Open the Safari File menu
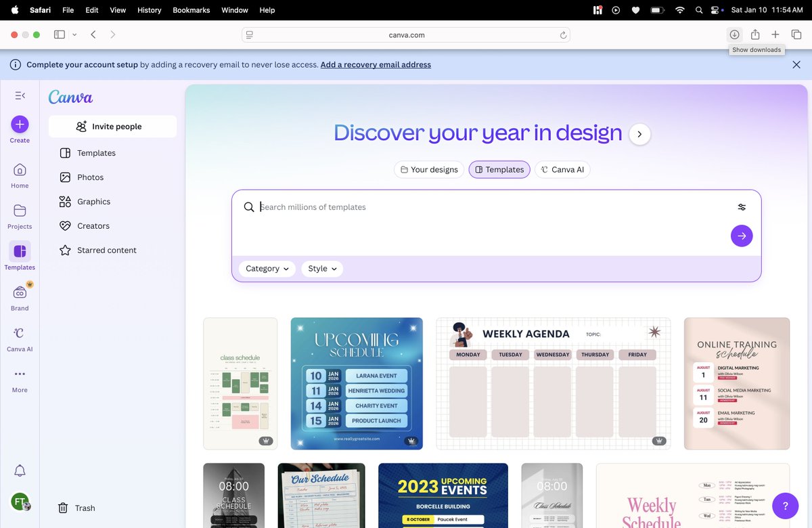 coord(68,10)
